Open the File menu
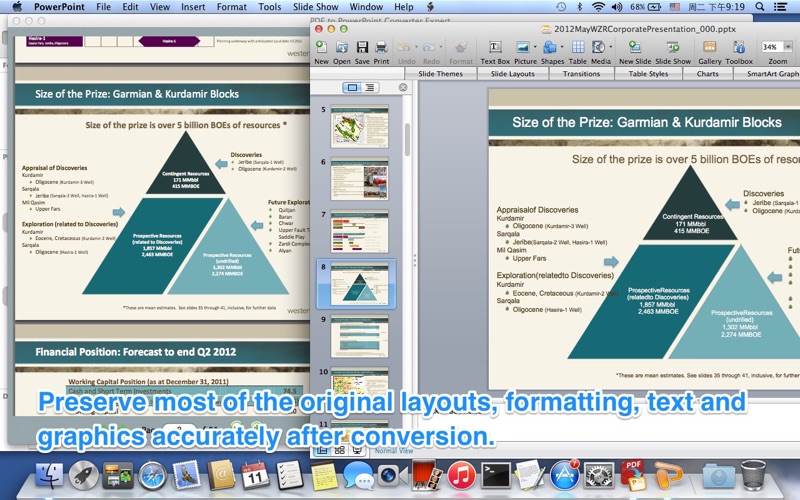The image size is (800, 500). point(104,7)
